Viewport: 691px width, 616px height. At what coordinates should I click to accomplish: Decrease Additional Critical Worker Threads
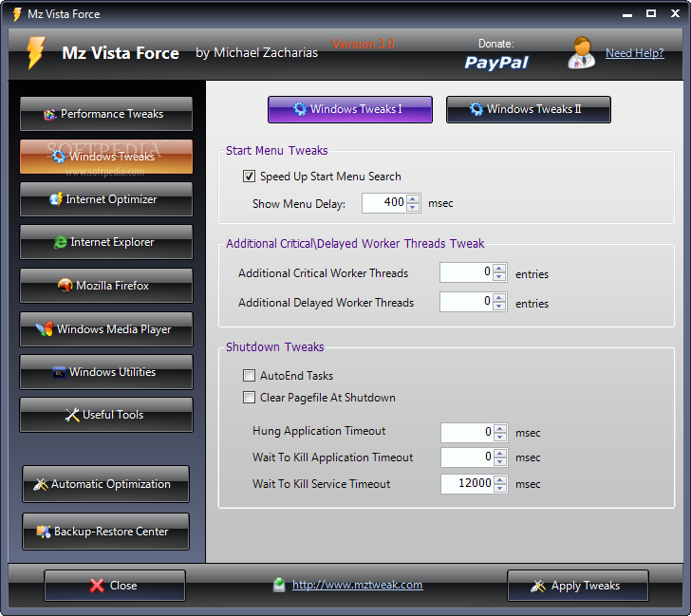499,277
